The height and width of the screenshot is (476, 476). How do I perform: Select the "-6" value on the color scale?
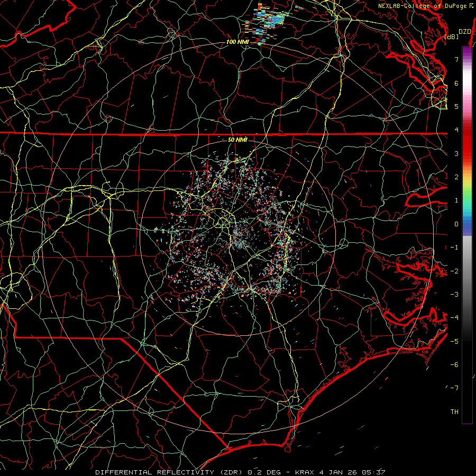pyautogui.click(x=454, y=365)
